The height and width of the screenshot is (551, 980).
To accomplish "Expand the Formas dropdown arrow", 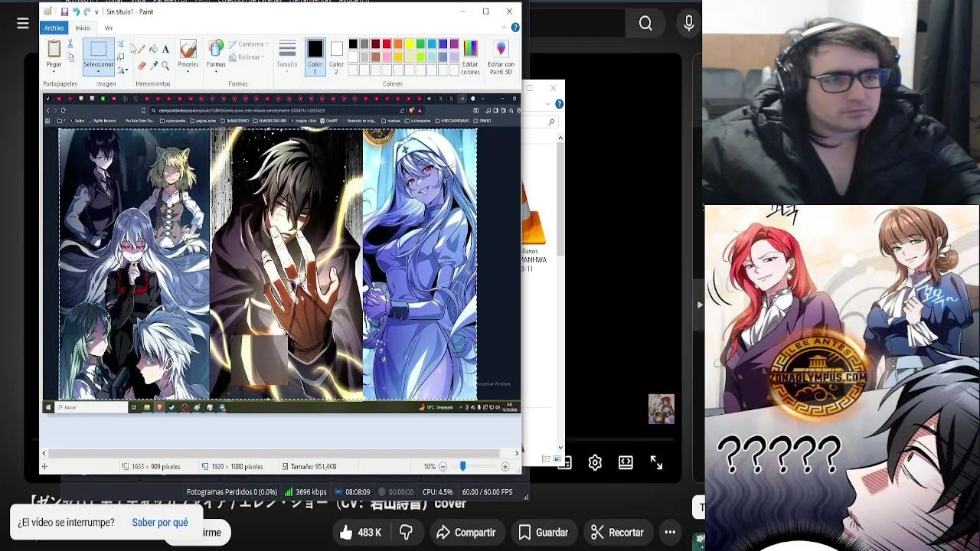I will tap(216, 71).
